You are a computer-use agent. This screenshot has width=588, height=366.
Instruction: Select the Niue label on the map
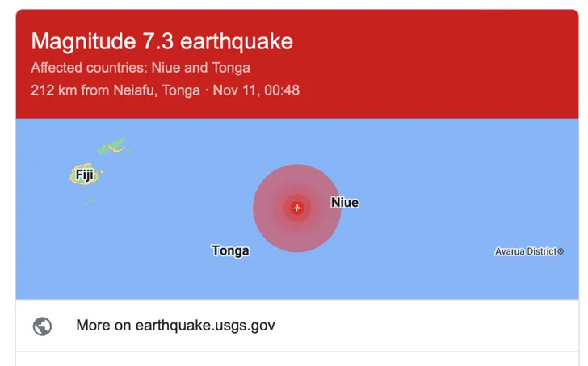click(345, 202)
